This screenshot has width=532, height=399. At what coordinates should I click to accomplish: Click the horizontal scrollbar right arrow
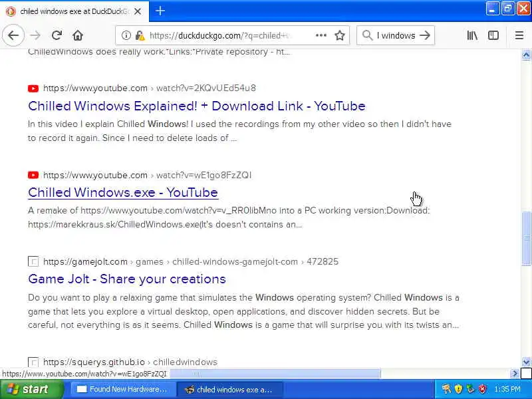point(515,374)
